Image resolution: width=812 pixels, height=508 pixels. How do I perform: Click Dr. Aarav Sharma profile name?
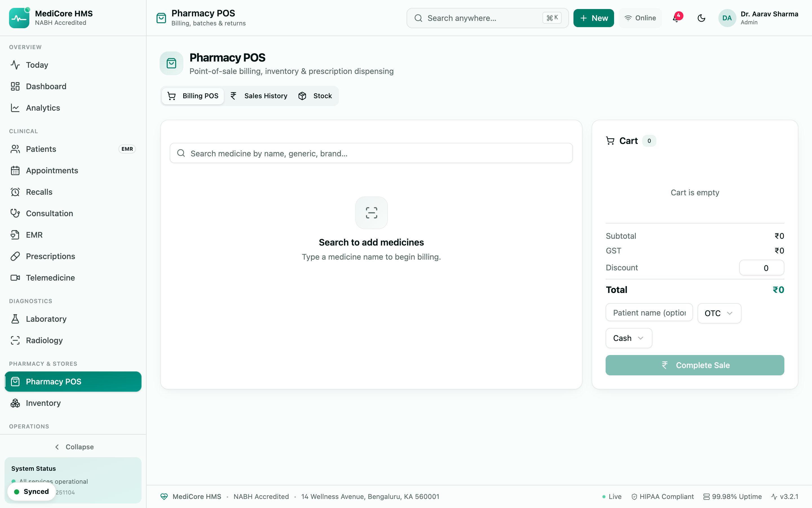769,14
